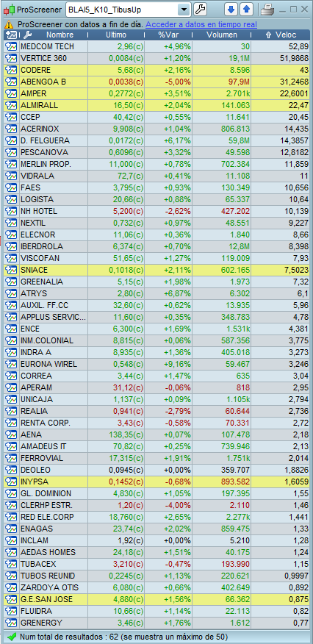Select the AUXIL. FF.CC row name
Viewport: 313px width, 644px height.
(44, 306)
